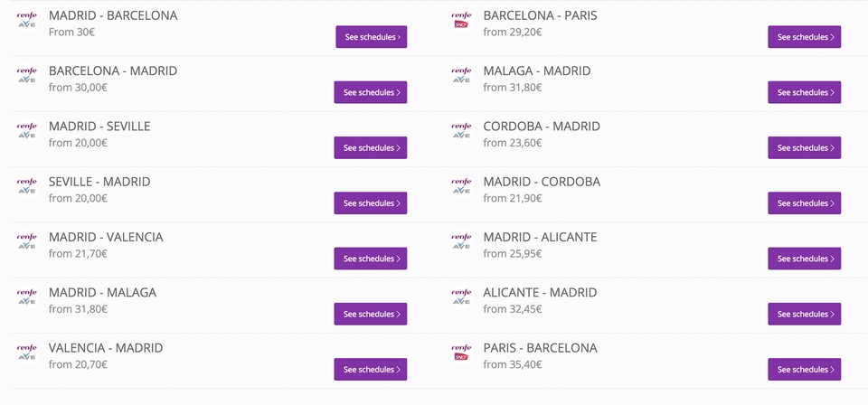
Task: See schedules for Madrid - Alicante
Action: [x=805, y=259]
